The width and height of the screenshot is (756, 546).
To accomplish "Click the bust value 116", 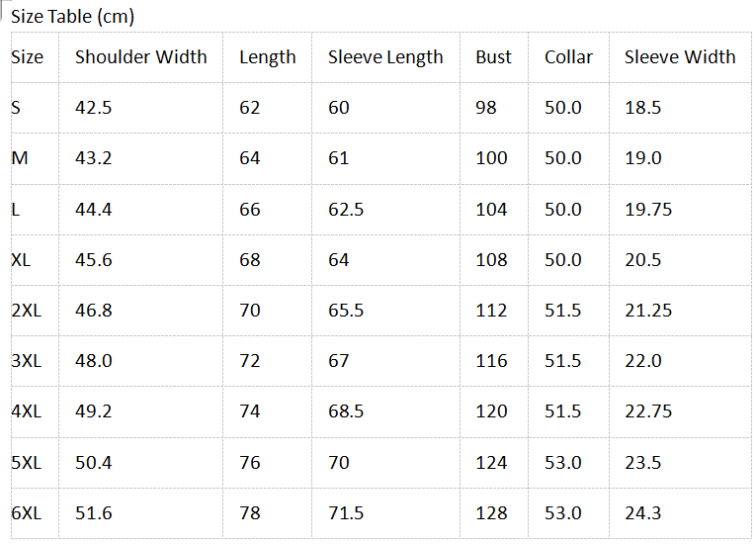I will tap(491, 361).
